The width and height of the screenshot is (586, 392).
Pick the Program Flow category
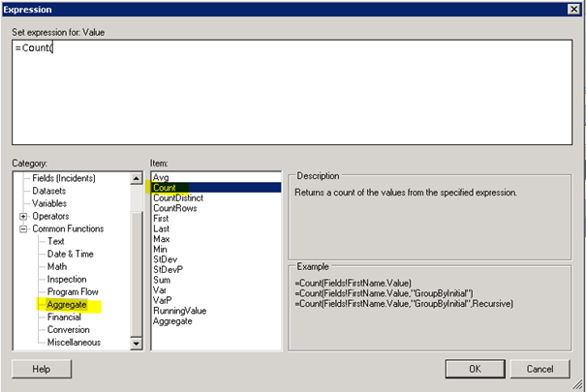pos(73,291)
